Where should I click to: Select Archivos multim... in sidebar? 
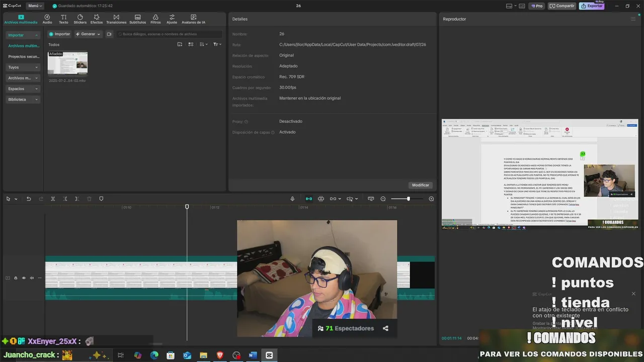pos(24,46)
